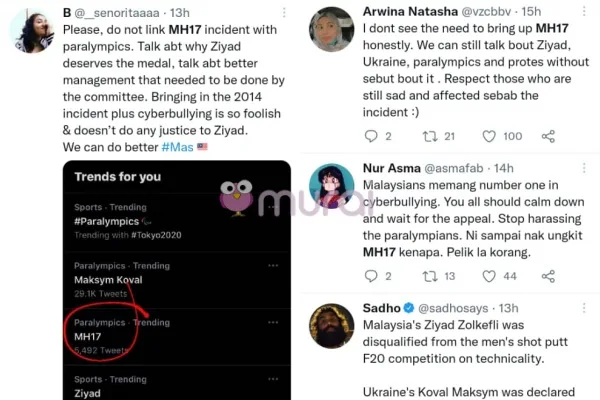This screenshot has width=600, height=400.
Task: Open more options for MH17 trend
Action: coord(273,322)
